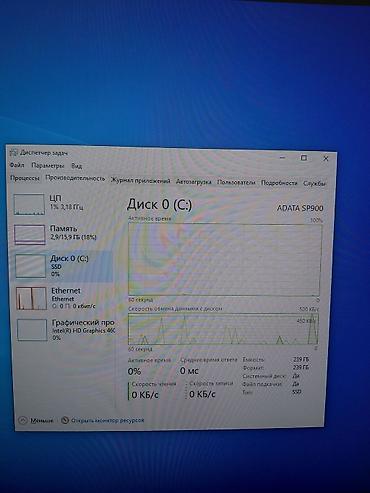Collapse details with the Меньше button

click(36, 420)
